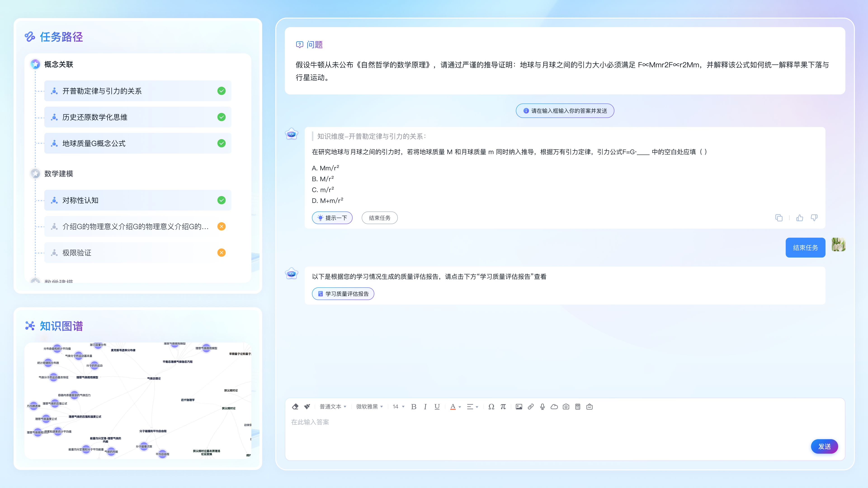Toggle bold formatting
Viewport: 868px width, 488px height.
[x=414, y=406]
